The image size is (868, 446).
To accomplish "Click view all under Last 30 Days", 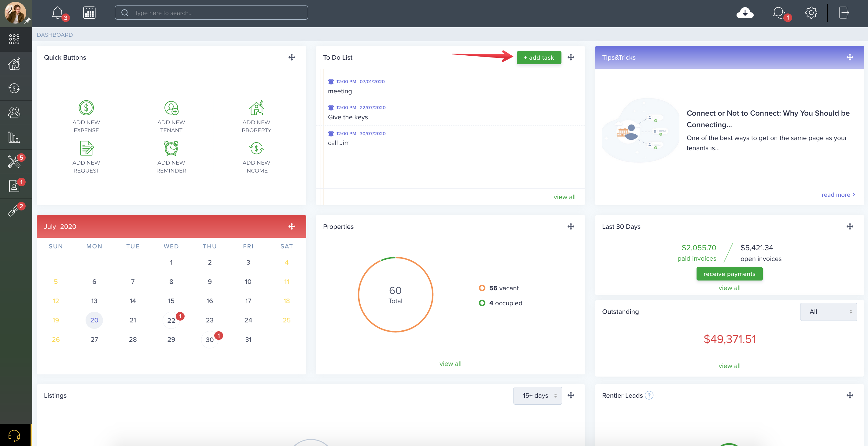I will coord(730,288).
